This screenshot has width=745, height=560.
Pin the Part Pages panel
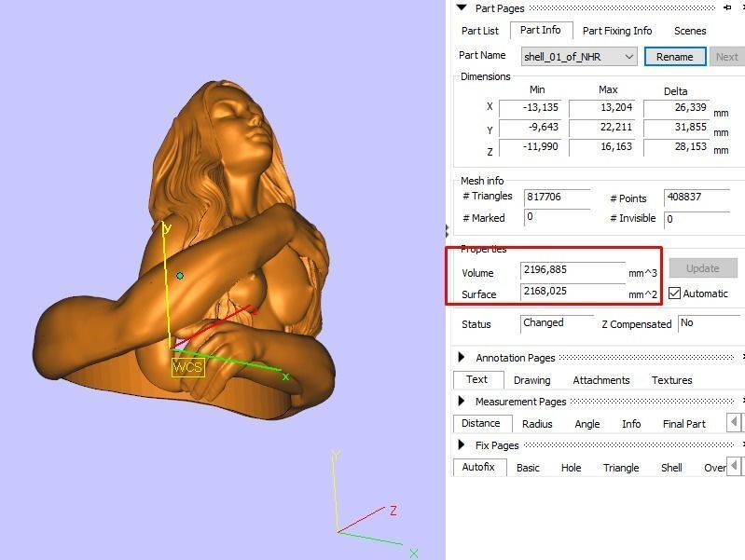click(x=727, y=7)
